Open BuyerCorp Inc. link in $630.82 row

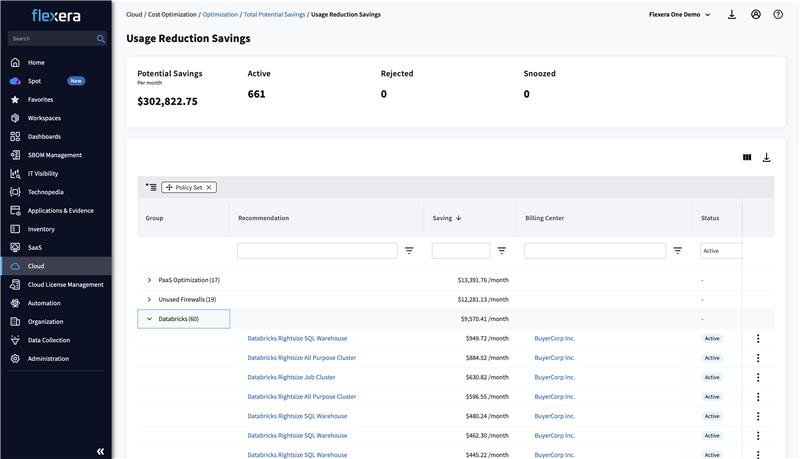click(555, 377)
